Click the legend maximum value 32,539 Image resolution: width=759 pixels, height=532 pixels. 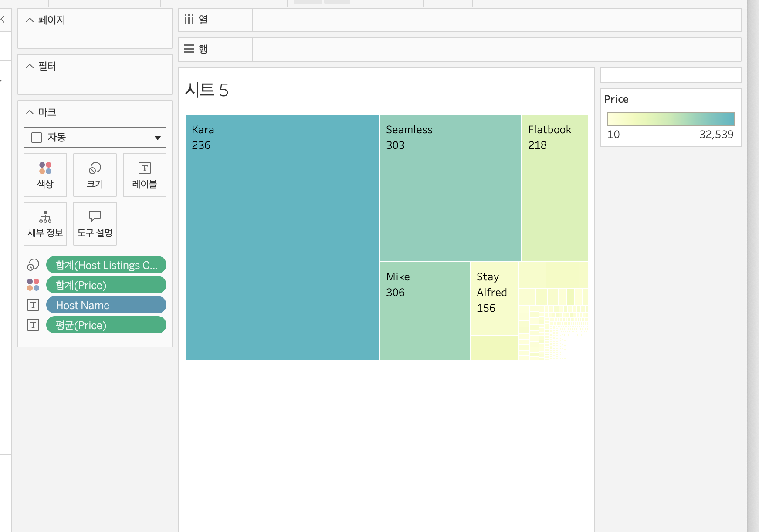(x=716, y=134)
